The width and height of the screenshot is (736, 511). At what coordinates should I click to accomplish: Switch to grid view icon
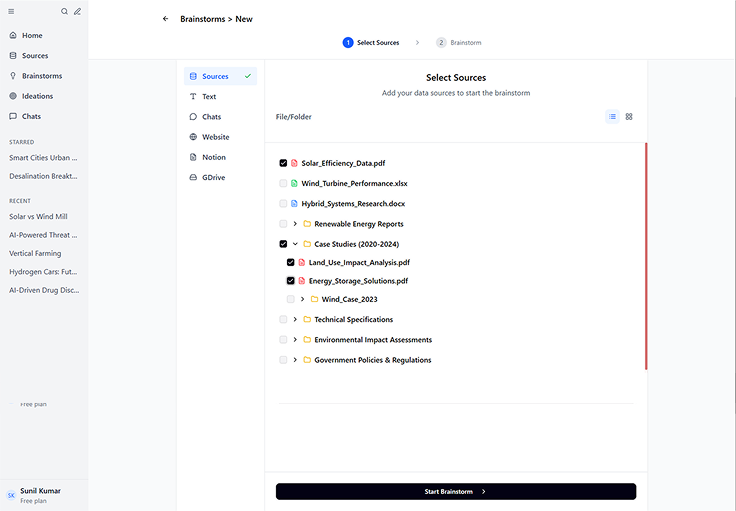pyautogui.click(x=629, y=117)
